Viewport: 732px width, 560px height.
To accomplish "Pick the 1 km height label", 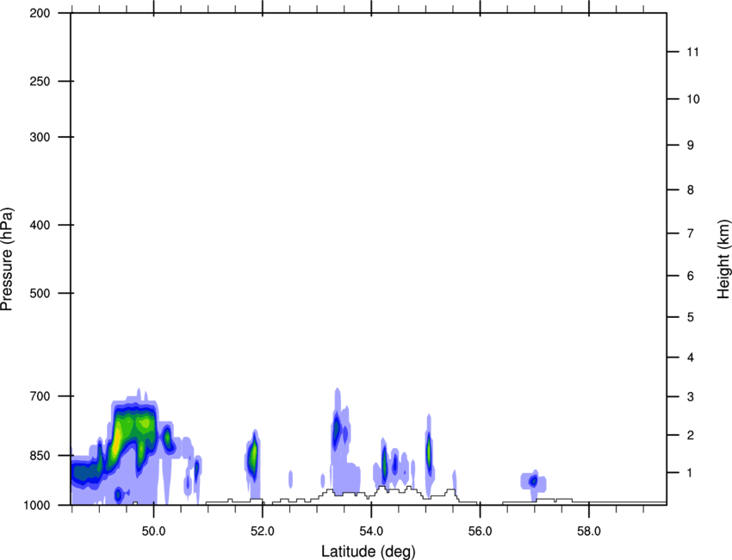I will click(x=691, y=473).
